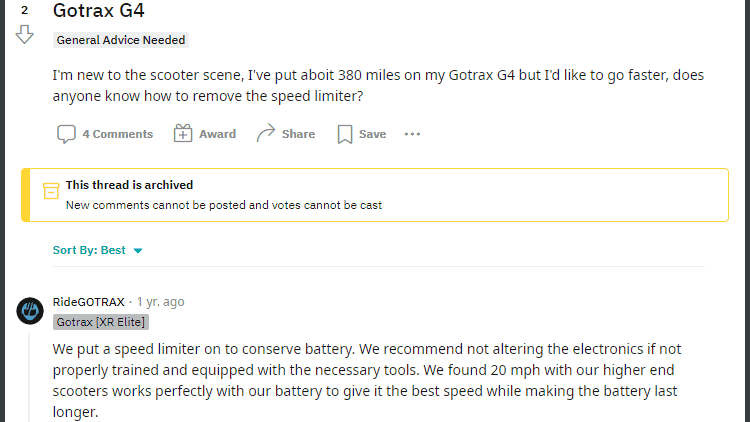This screenshot has height=422, width=750.
Task: Click the Gotrax G4 post title
Action: (x=98, y=12)
